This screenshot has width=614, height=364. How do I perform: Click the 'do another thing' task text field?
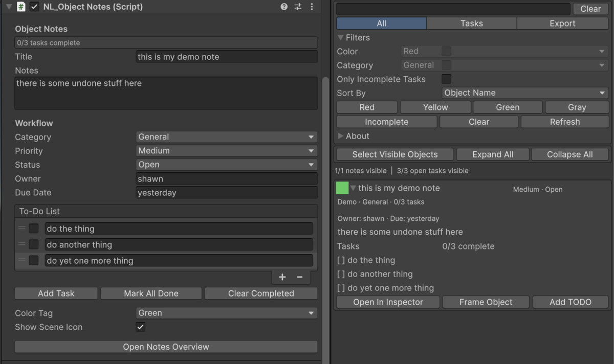coord(179,244)
